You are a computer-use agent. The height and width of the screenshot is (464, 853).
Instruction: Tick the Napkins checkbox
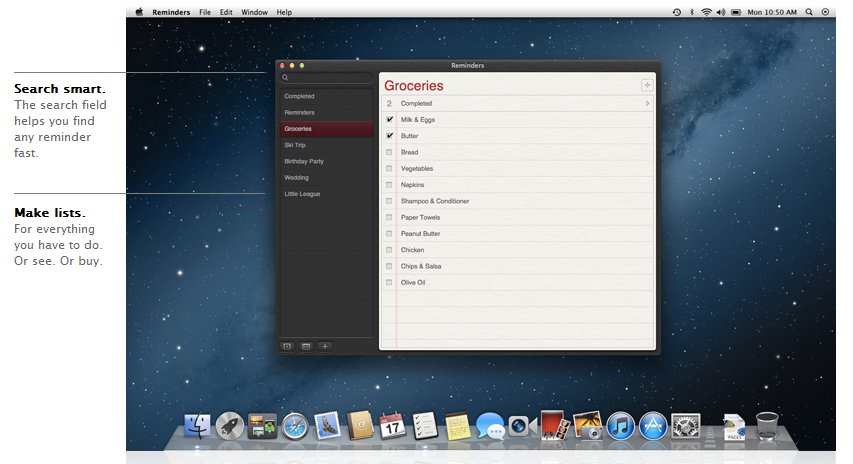pos(389,185)
